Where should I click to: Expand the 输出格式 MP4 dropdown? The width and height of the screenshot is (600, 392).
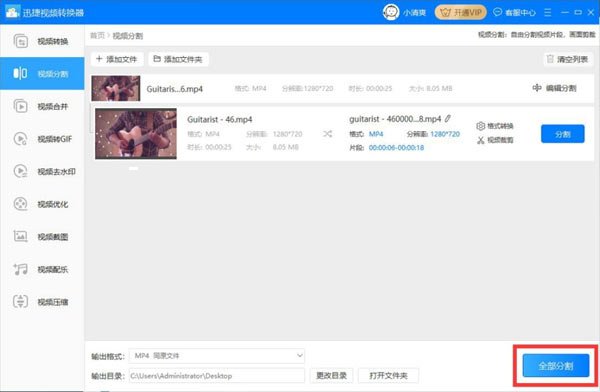pyautogui.click(x=217, y=356)
